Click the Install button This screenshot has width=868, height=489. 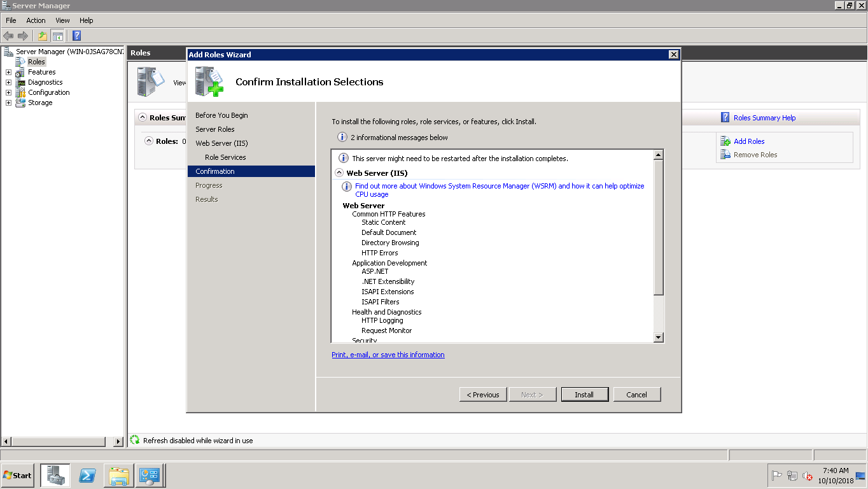(584, 395)
